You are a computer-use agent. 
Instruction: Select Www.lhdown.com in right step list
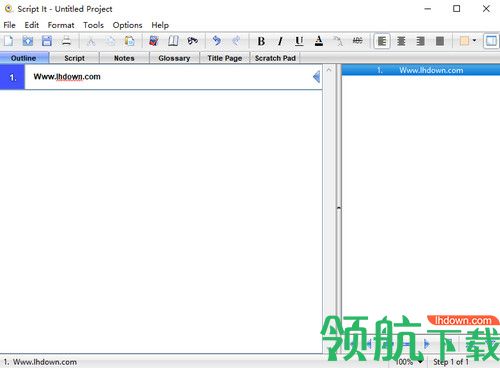click(x=421, y=70)
